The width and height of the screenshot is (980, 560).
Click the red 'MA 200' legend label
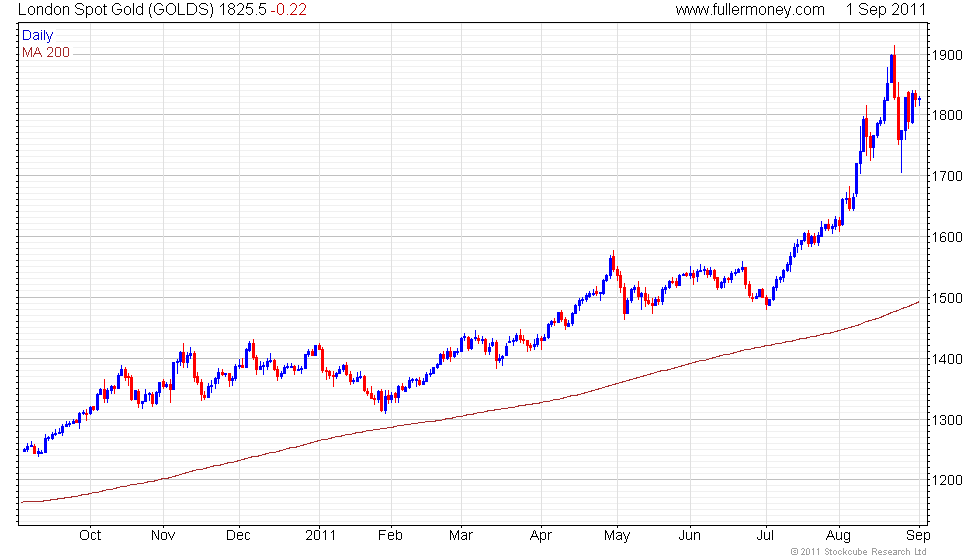coord(46,52)
